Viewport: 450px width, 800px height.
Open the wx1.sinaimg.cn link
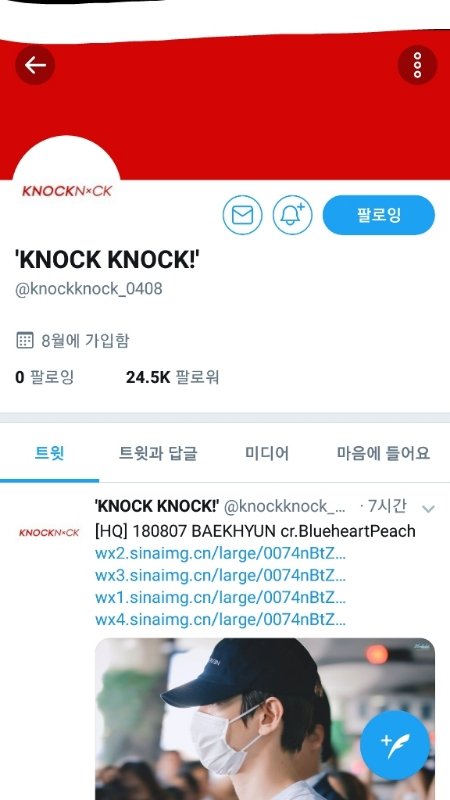point(220,597)
